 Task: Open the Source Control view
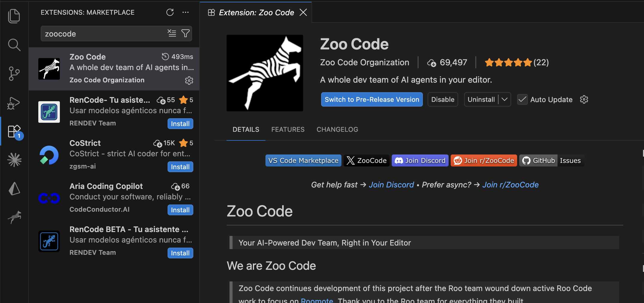[x=14, y=74]
